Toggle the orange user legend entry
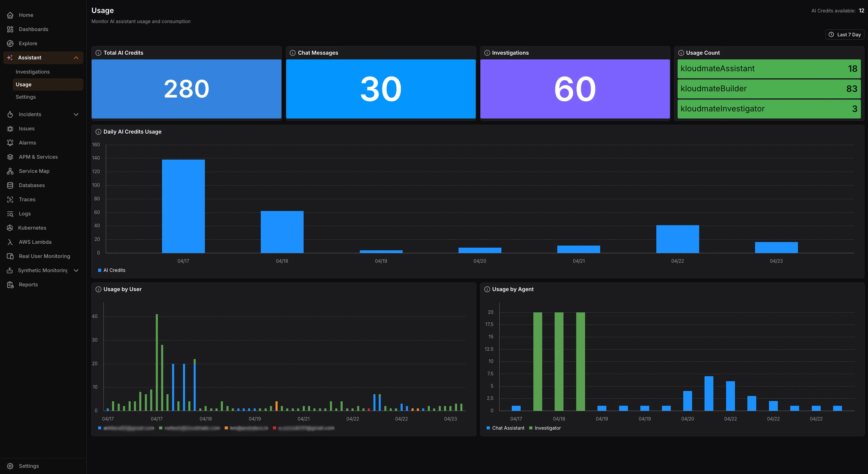Image resolution: width=868 pixels, height=474 pixels. [x=246, y=428]
